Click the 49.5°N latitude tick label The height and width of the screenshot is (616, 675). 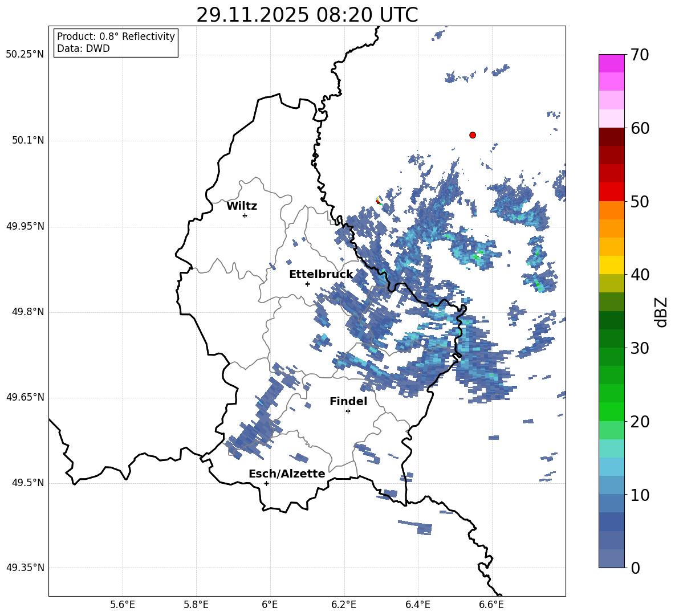coord(27,483)
